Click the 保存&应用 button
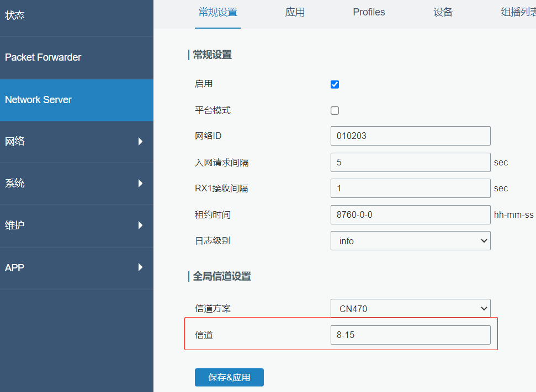The height and width of the screenshot is (392, 536). (229, 377)
